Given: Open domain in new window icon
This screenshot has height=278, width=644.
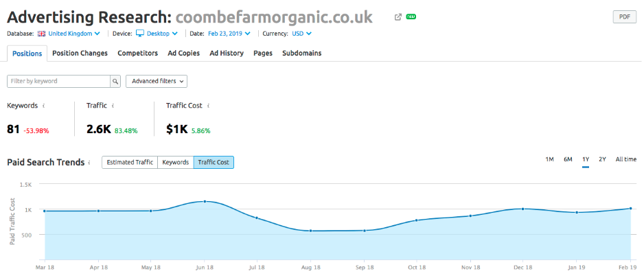Looking at the screenshot, I should (398, 17).
